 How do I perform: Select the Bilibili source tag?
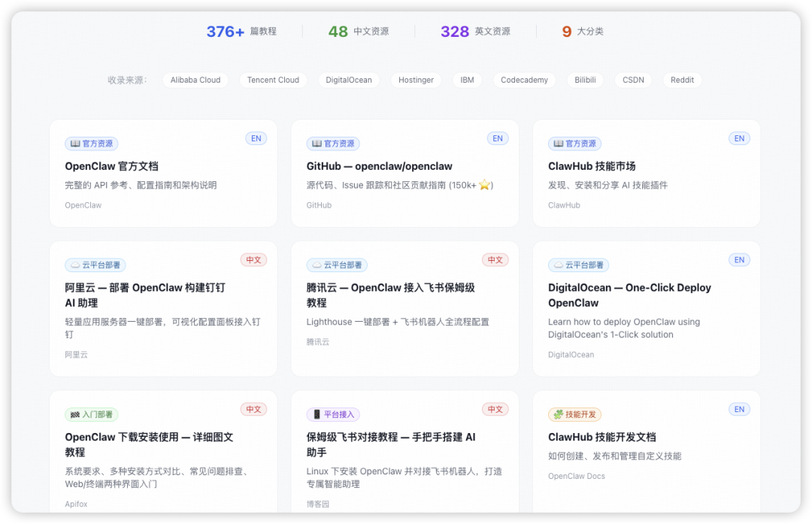(x=585, y=80)
